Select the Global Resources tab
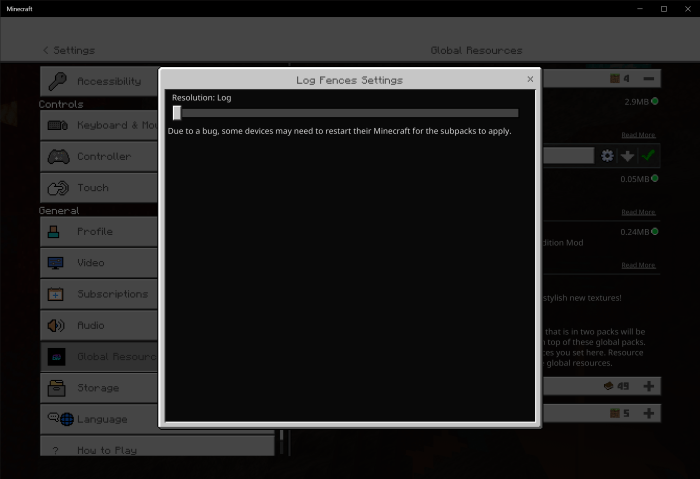Viewport: 700px width, 479px height. click(99, 357)
